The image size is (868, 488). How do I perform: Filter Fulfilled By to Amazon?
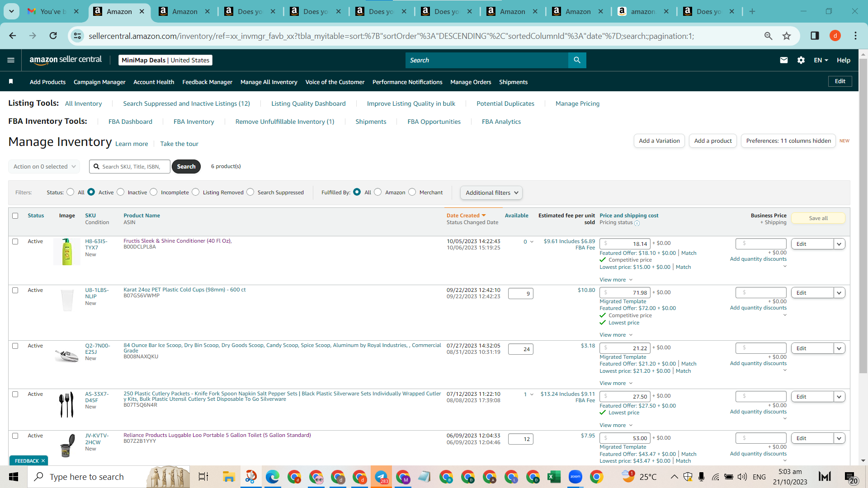[378, 192]
